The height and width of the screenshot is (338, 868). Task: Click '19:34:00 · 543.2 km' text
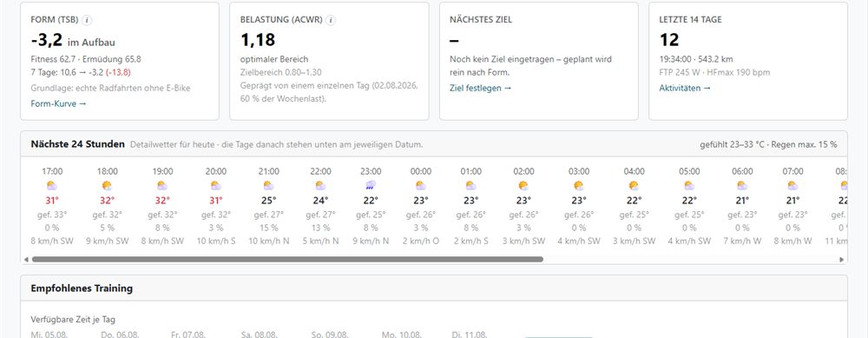coord(696,59)
